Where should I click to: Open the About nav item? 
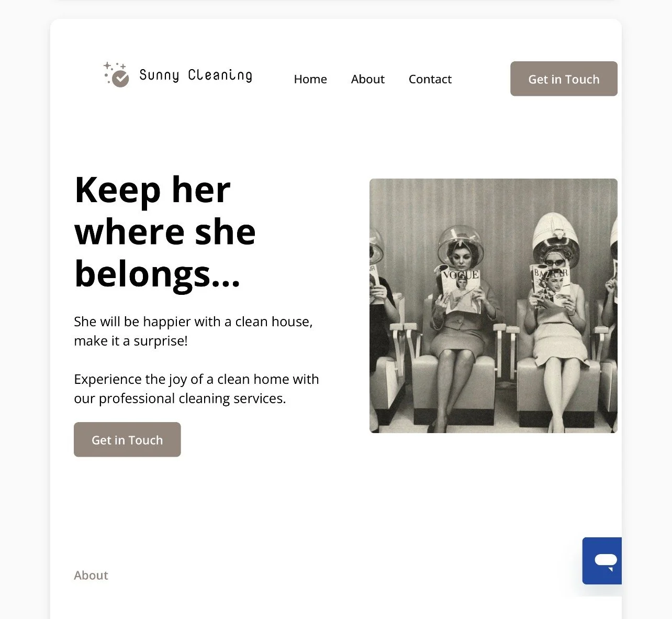pyautogui.click(x=367, y=79)
